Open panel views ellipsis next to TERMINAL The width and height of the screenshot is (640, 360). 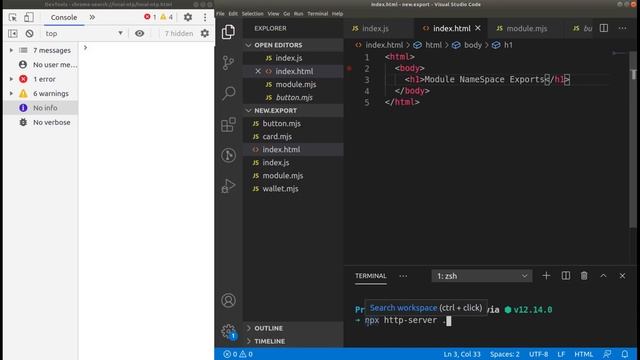tap(403, 276)
